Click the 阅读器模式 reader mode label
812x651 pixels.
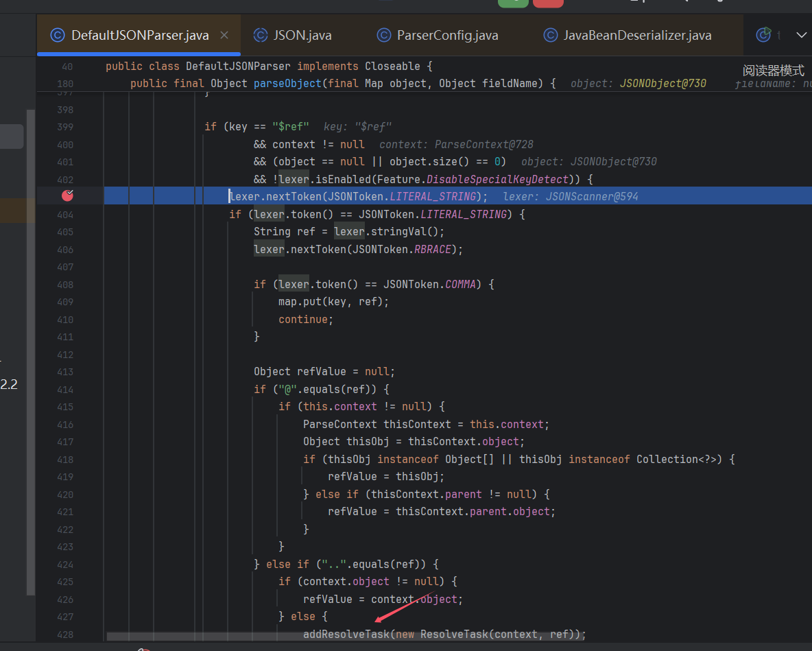tap(773, 71)
